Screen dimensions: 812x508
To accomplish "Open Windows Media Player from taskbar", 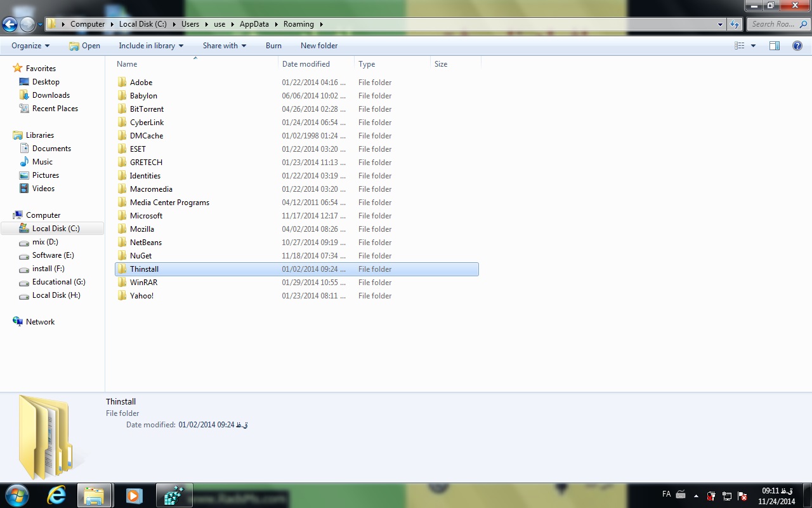I will pyautogui.click(x=134, y=495).
